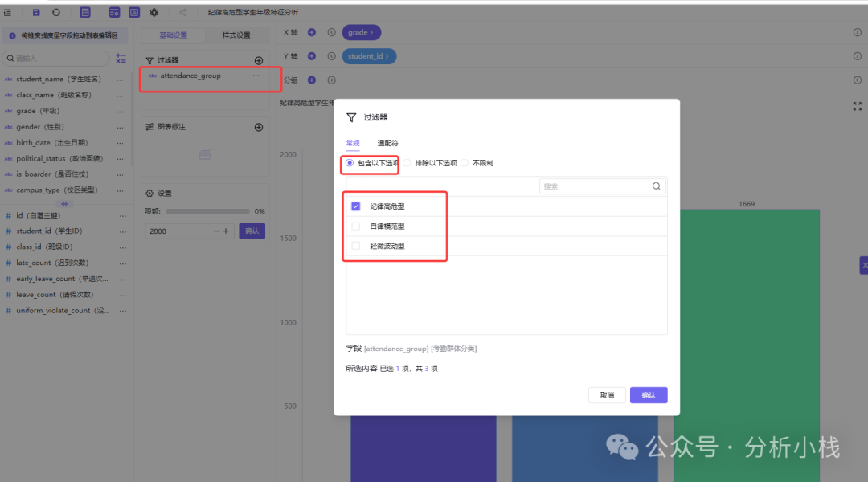Click the save icon in top toolbar
Screen dimensions: 868x482
(x=36, y=12)
